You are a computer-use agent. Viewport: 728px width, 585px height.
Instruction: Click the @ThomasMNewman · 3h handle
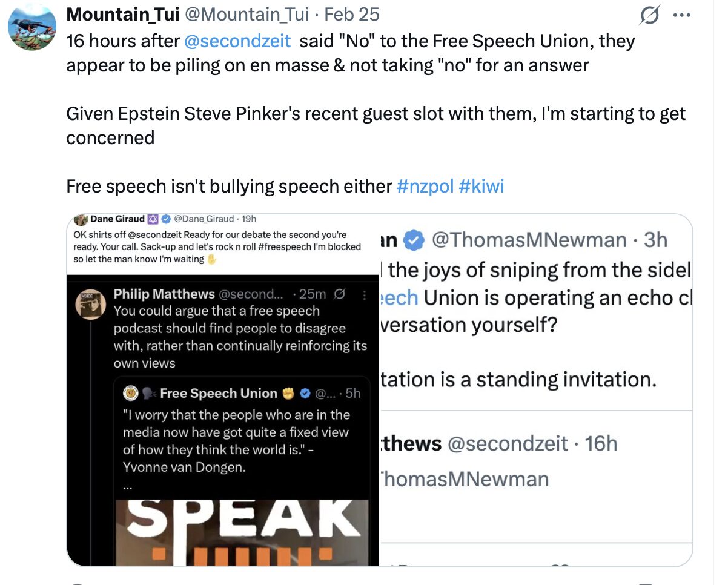tap(529, 240)
